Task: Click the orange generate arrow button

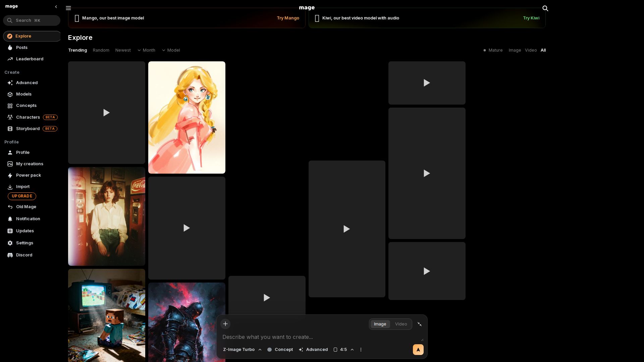Action: point(418,350)
